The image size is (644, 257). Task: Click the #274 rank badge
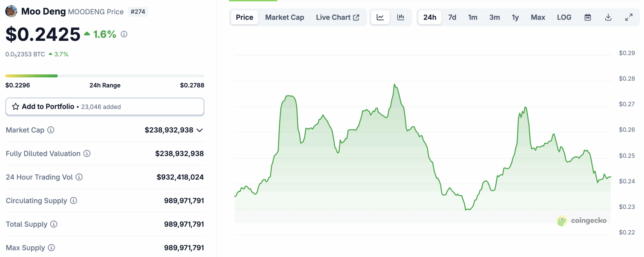138,12
